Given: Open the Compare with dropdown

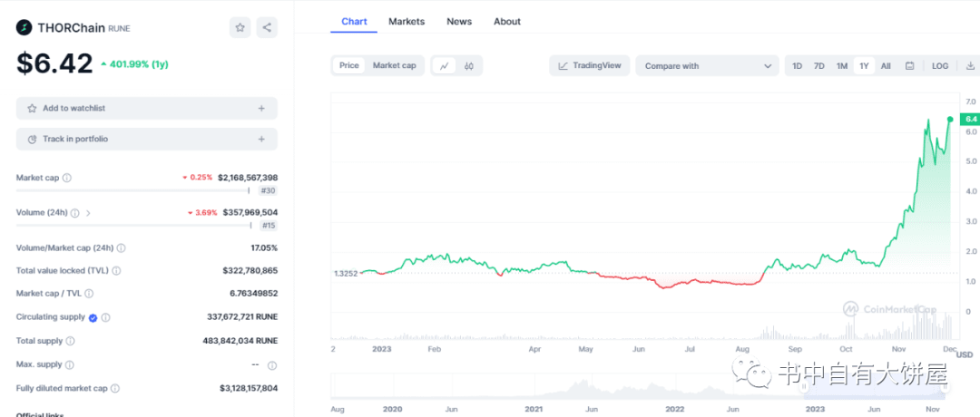Looking at the screenshot, I should coord(708,65).
